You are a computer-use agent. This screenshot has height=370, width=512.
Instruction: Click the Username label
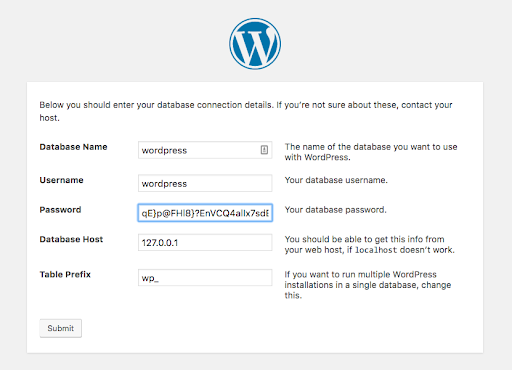click(x=61, y=180)
